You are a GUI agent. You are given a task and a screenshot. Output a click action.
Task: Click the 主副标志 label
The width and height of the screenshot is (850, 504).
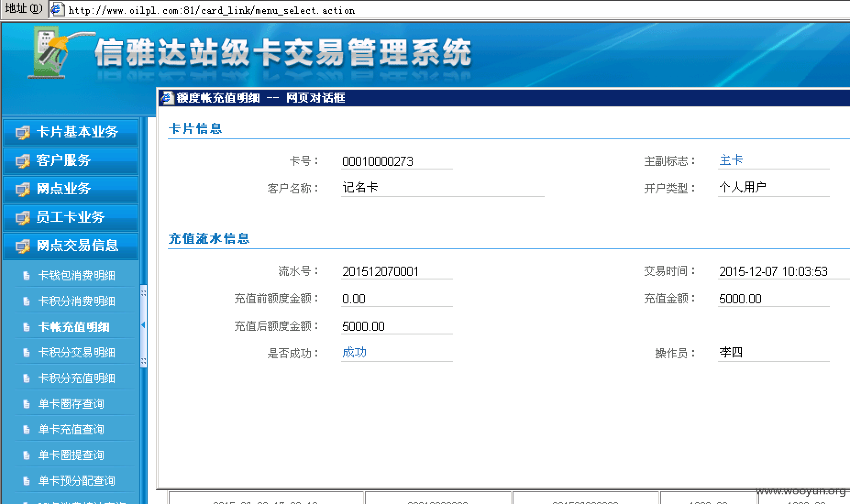point(669,161)
